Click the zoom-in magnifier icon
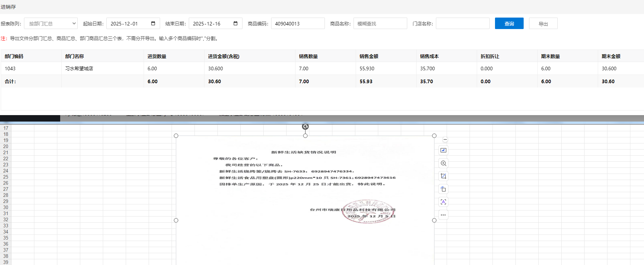The height and width of the screenshot is (265, 644). point(443,163)
